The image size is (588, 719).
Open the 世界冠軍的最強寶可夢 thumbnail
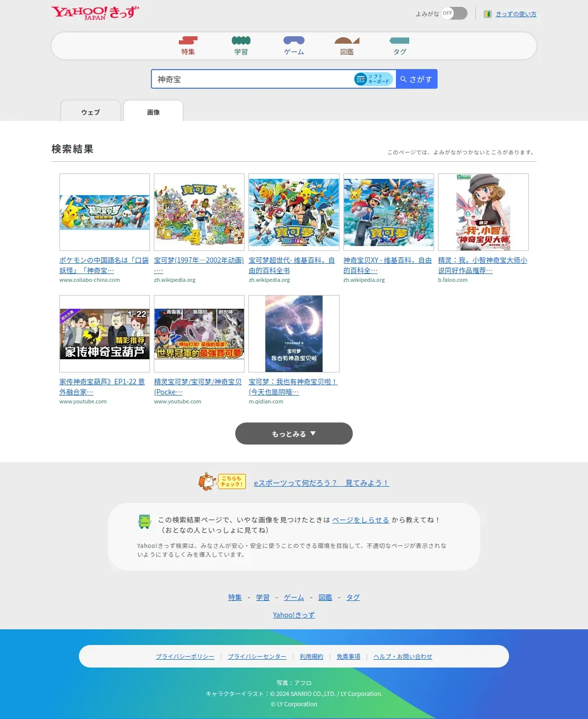pyautogui.click(x=199, y=334)
